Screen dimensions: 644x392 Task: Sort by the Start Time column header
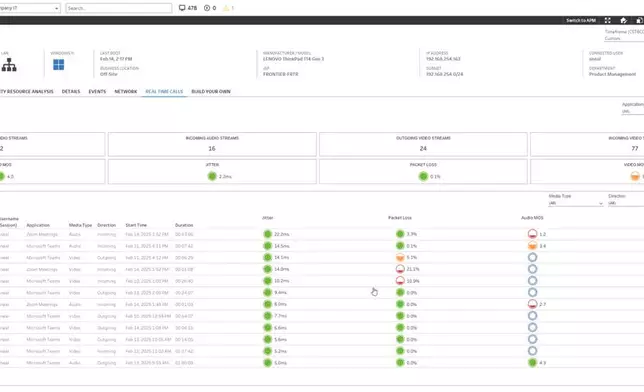click(x=136, y=225)
